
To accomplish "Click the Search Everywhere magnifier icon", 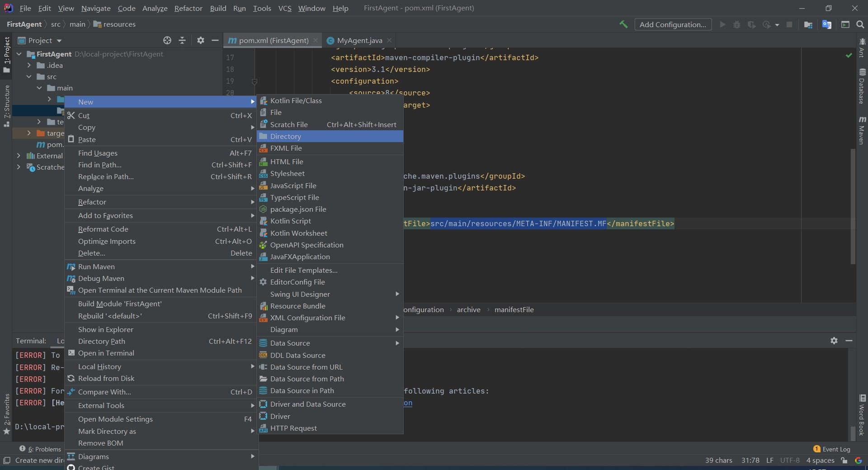I will pos(860,24).
